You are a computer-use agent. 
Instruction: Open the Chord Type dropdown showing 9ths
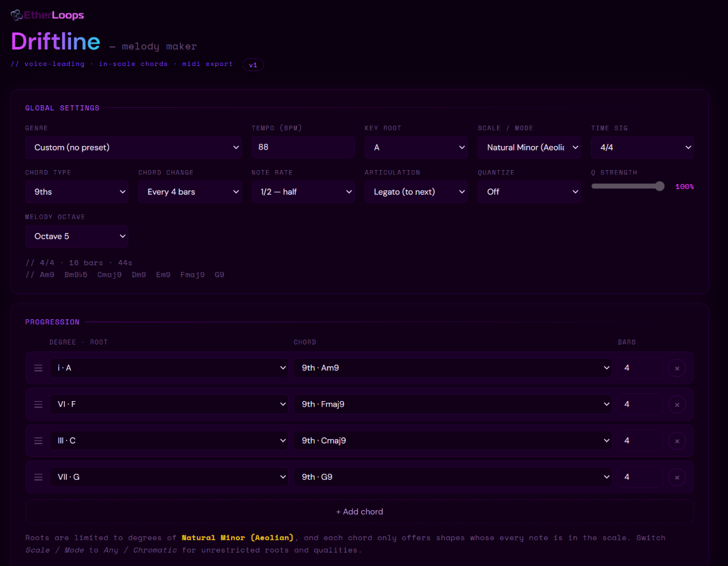(x=77, y=192)
